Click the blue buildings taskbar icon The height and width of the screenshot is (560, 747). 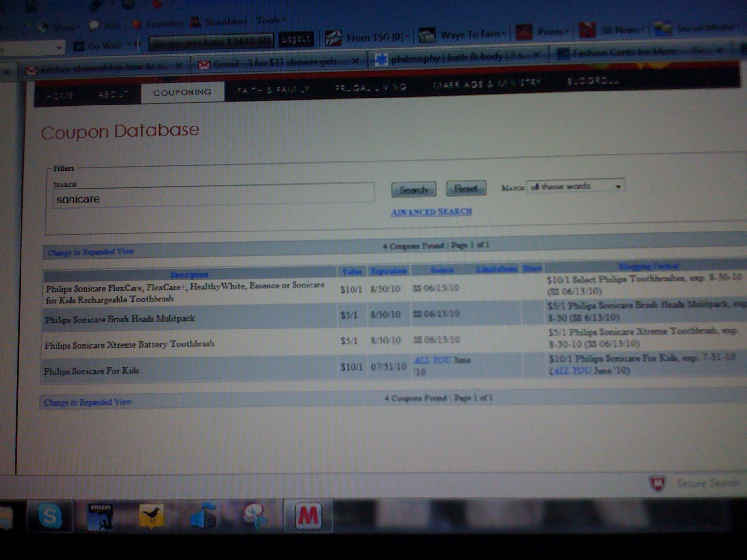204,516
